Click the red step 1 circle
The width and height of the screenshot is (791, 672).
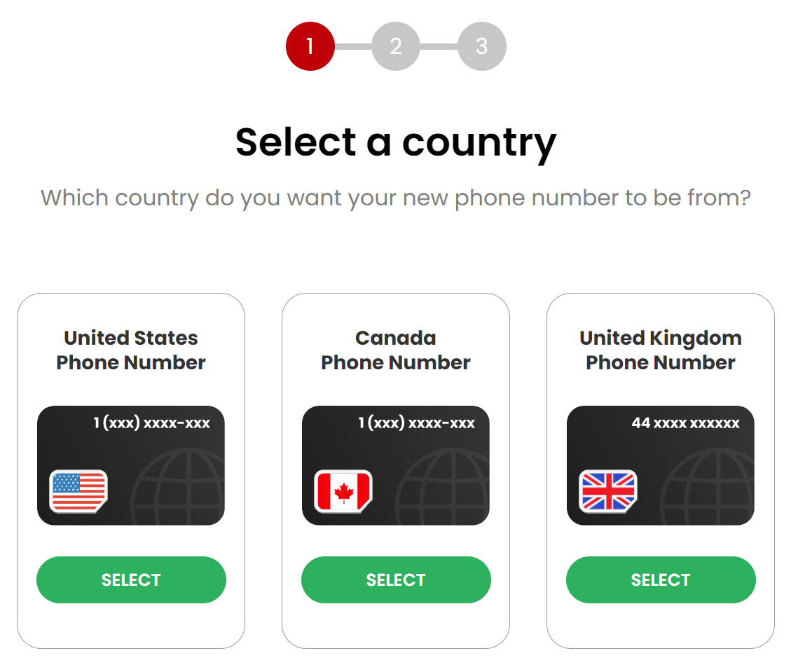[x=310, y=46]
